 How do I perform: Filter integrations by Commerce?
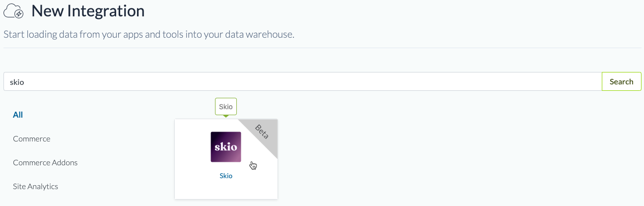pyautogui.click(x=32, y=139)
